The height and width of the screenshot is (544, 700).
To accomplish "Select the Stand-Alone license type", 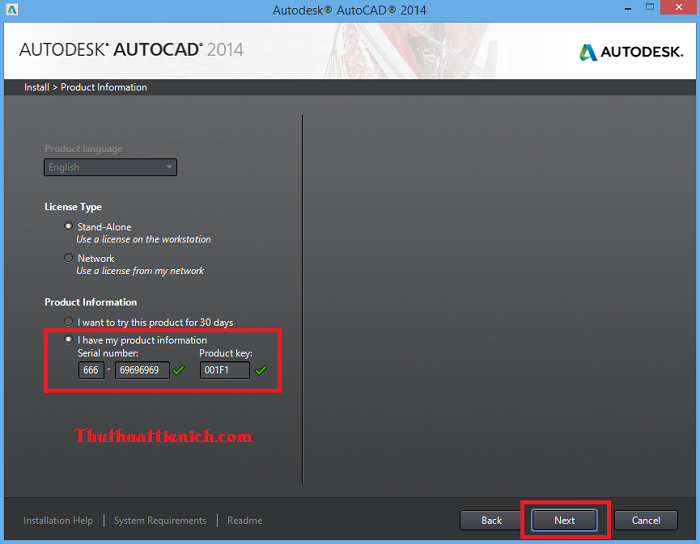I will tap(68, 226).
